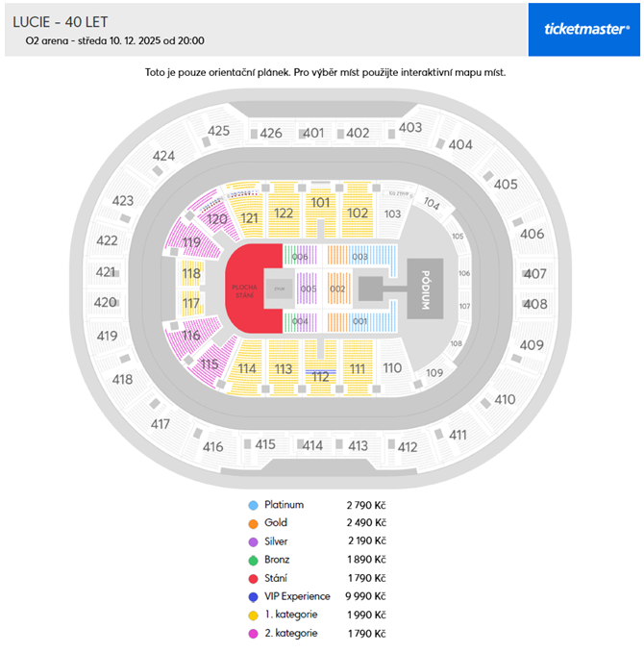Click the 2 790 Kč Platinum price
The height and width of the screenshot is (653, 644).
tap(366, 505)
